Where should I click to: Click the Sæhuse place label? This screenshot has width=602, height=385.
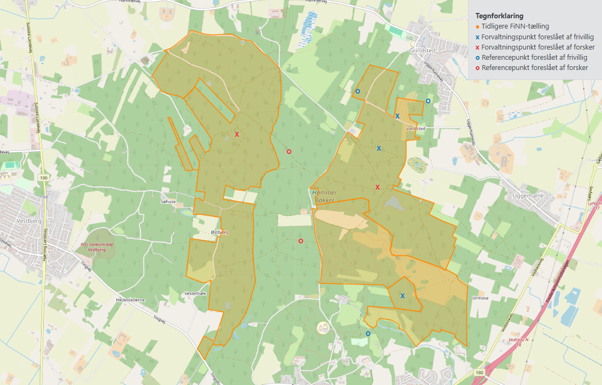[x=168, y=201]
